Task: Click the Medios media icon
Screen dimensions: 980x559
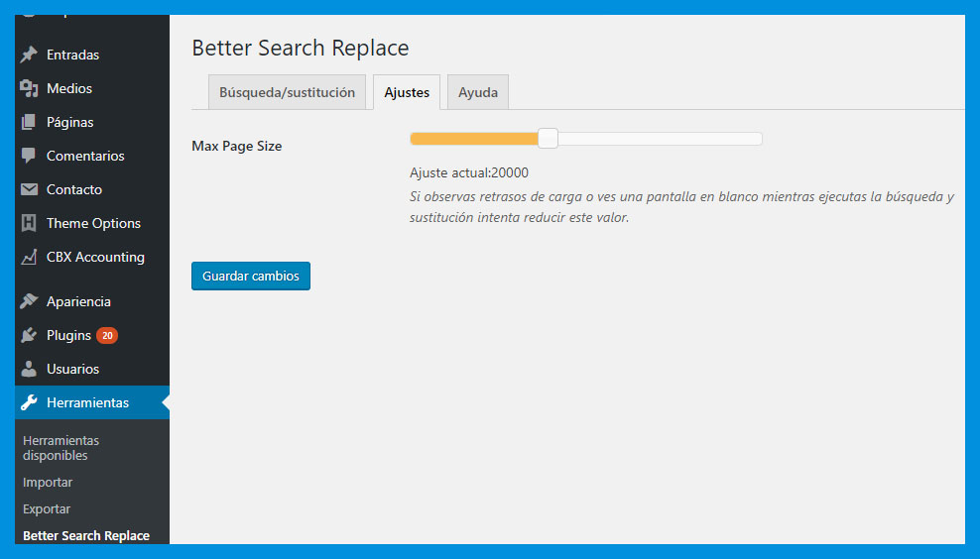Action: point(29,88)
